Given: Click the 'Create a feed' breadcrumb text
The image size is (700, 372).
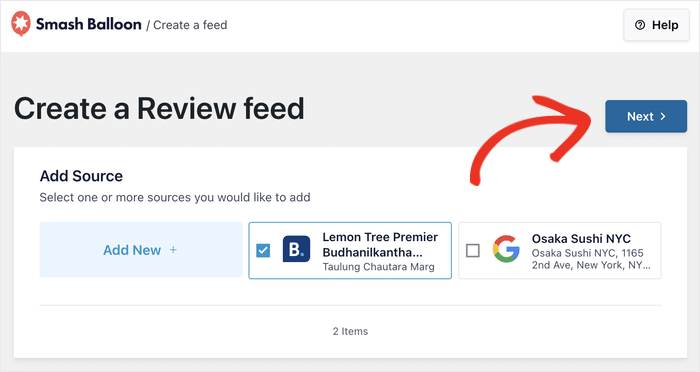Looking at the screenshot, I should pos(190,25).
